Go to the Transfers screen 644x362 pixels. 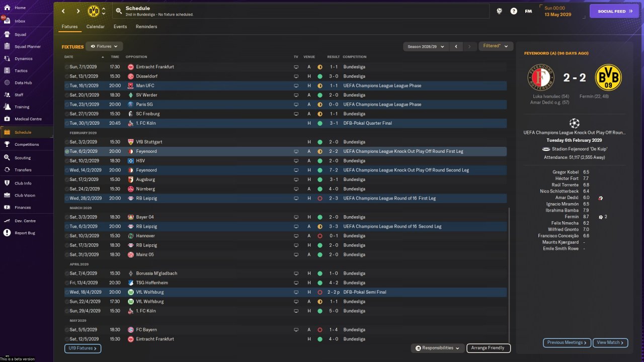[27, 170]
